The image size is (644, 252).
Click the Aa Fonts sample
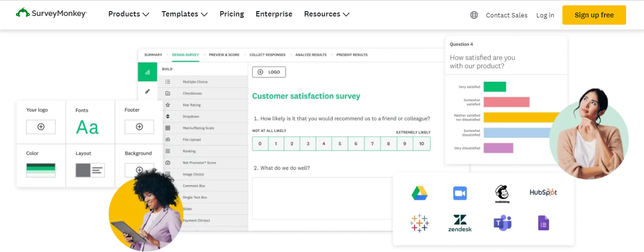pos(87,128)
